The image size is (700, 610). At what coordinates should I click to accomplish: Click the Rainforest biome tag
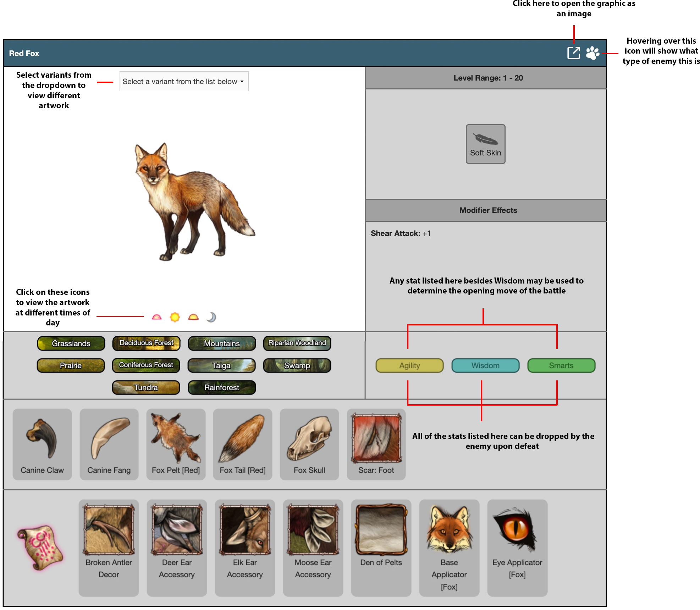point(222,388)
